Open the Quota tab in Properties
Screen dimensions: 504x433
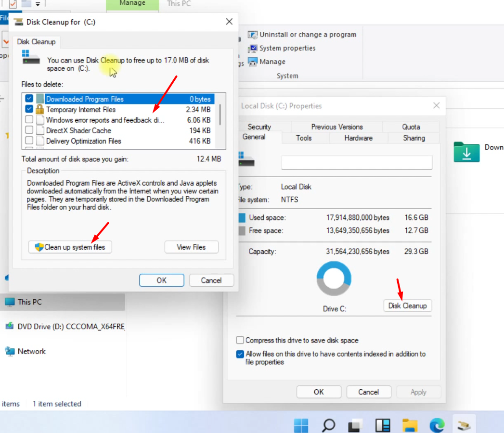click(x=411, y=127)
